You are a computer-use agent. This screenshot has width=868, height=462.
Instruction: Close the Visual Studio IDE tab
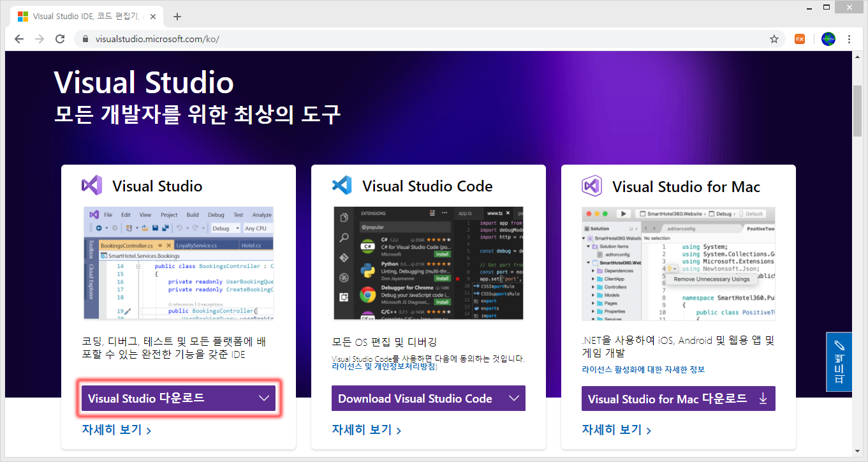(x=154, y=17)
